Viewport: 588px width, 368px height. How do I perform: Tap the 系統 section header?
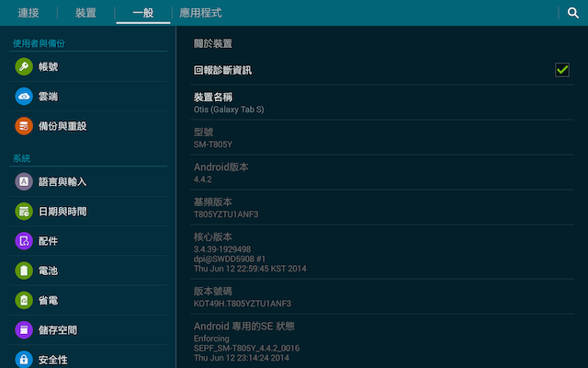(x=21, y=158)
